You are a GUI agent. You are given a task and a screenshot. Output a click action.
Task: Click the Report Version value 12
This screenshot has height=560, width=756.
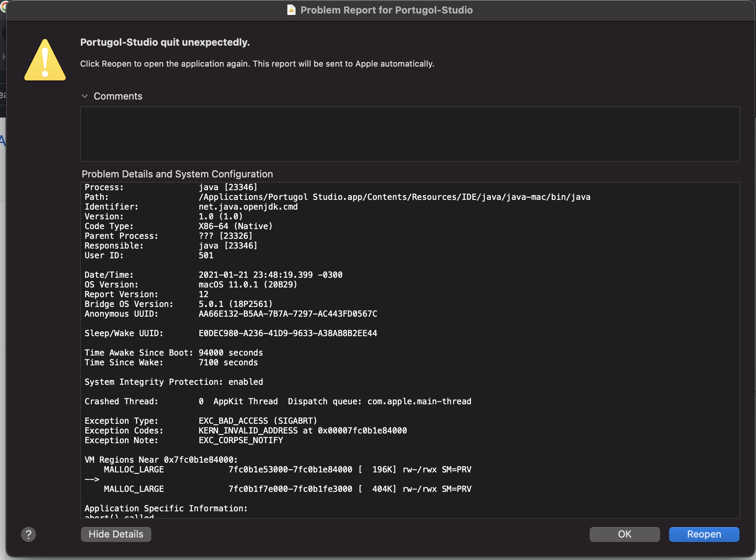tap(203, 294)
